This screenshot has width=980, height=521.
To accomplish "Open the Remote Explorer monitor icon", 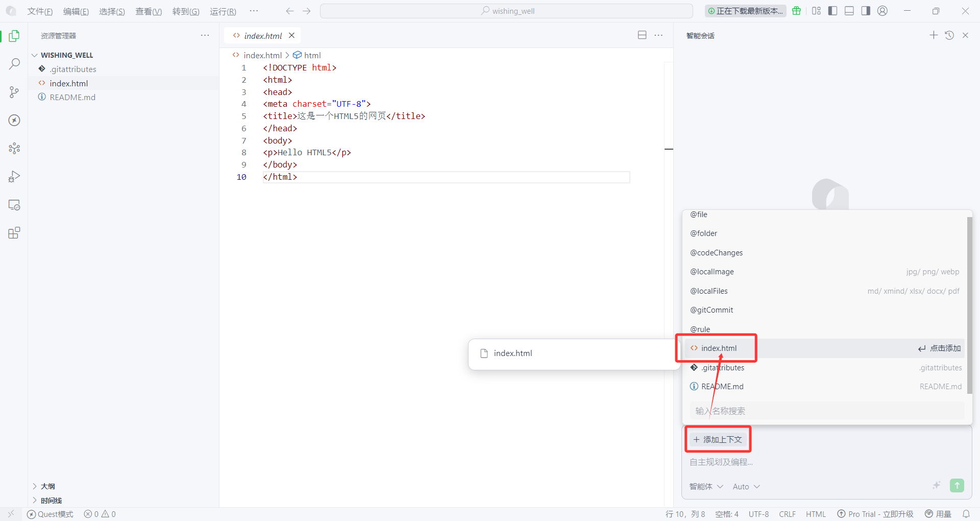I will point(14,205).
